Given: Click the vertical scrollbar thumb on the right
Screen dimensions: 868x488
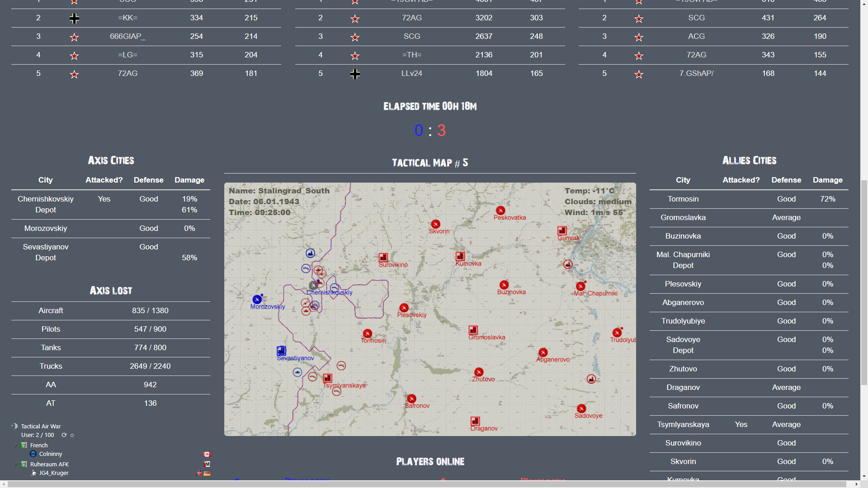Looking at the screenshot, I should 864,282.
